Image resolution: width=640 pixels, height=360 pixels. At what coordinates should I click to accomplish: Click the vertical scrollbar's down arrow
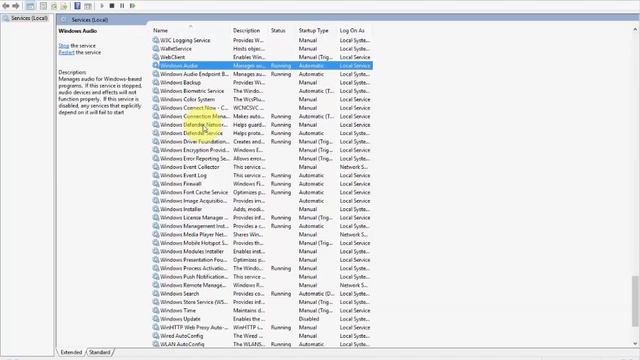635,344
